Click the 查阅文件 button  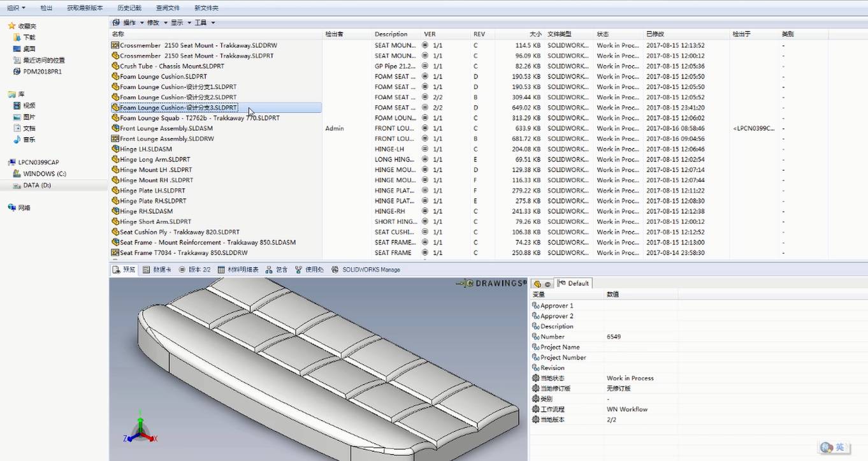[x=168, y=8]
